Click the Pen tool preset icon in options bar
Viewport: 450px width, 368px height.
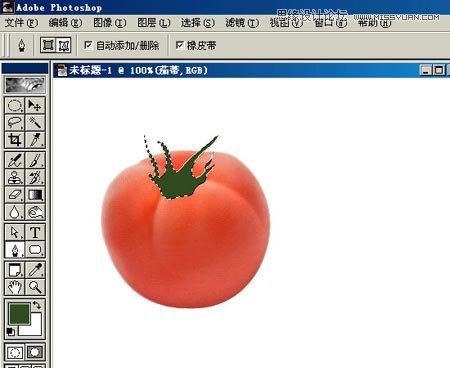tap(22, 45)
